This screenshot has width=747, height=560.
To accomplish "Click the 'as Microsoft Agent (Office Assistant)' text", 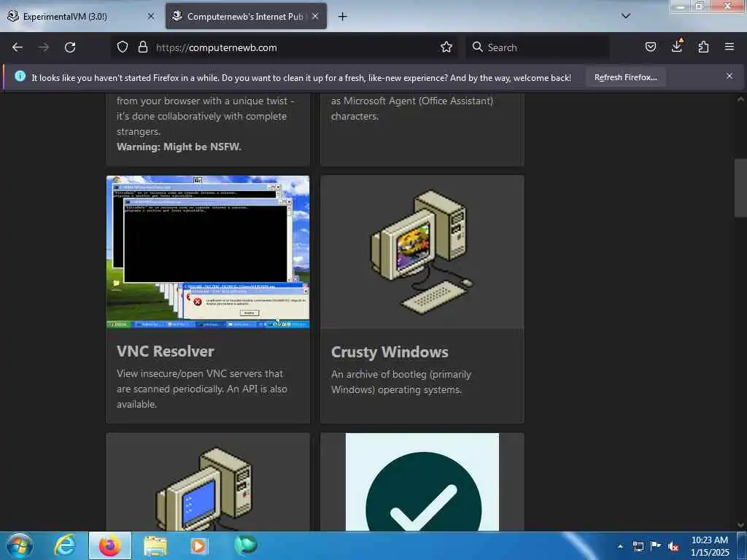I will pos(412,101).
